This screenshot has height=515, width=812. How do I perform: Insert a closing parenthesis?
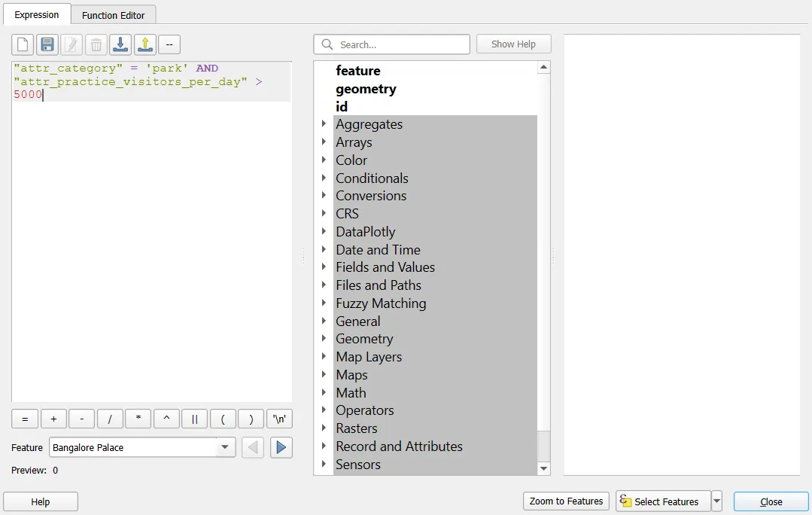pyautogui.click(x=251, y=419)
